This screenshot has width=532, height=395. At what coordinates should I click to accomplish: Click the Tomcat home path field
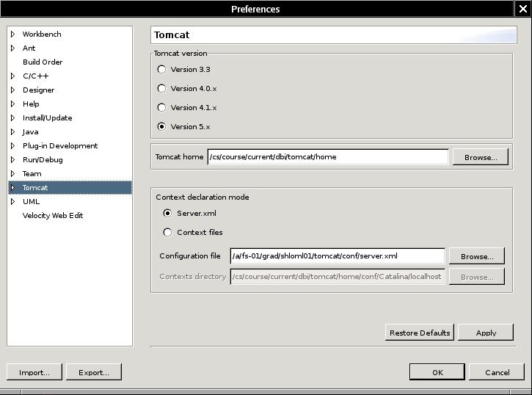[328, 157]
